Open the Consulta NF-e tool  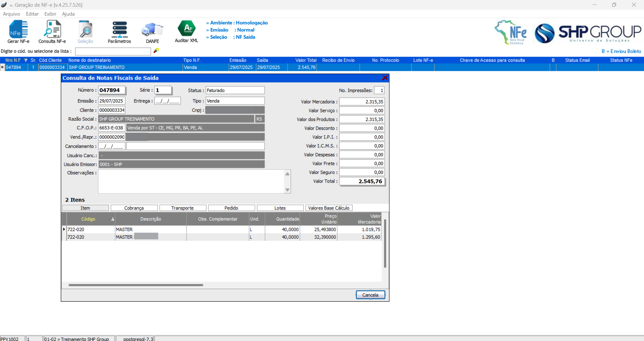point(52,32)
